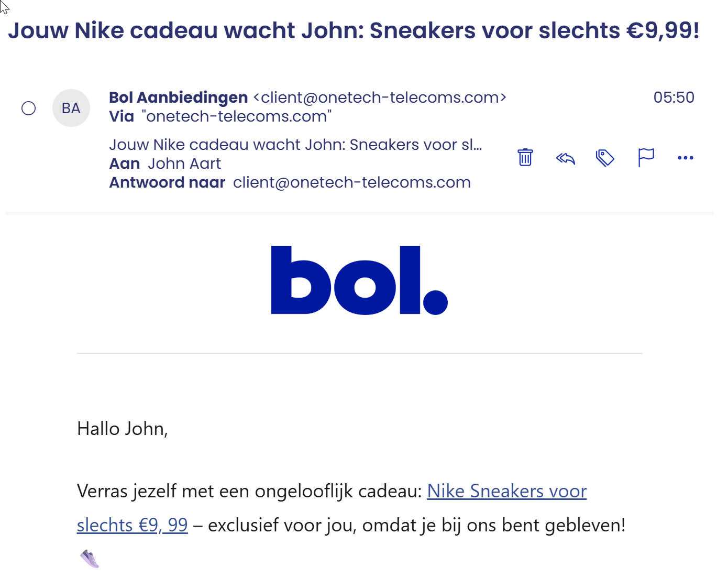Click the greeting text Hallo John
Viewport: 728px width, 588px height.
[x=122, y=429]
